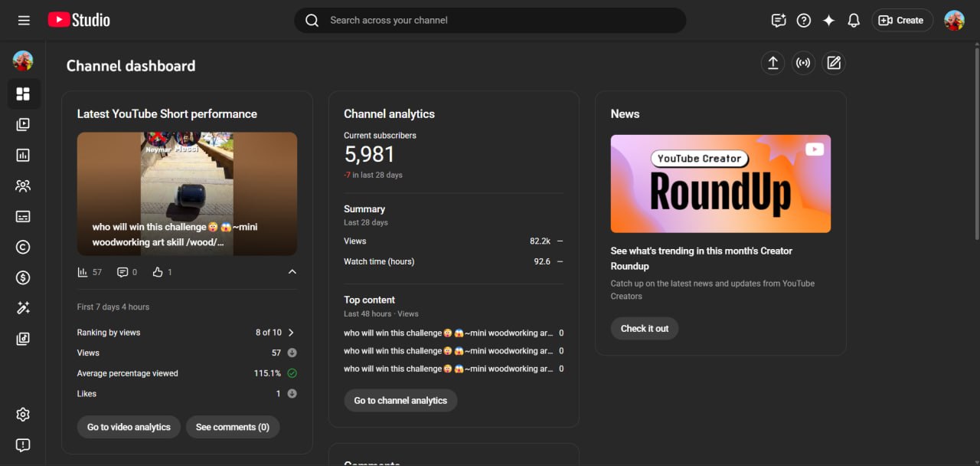The image size is (980, 466).
Task: Click the Channel dashboard heading
Action: pyautogui.click(x=131, y=66)
